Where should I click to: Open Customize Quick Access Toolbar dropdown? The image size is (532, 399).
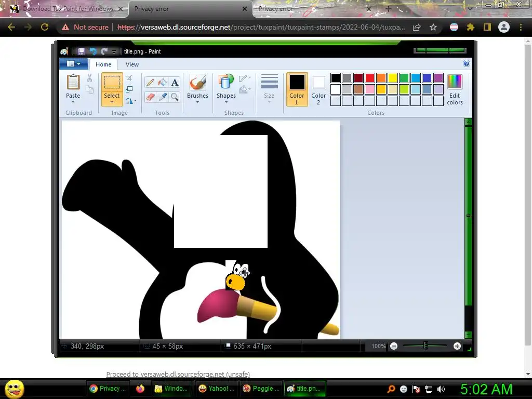tap(114, 51)
